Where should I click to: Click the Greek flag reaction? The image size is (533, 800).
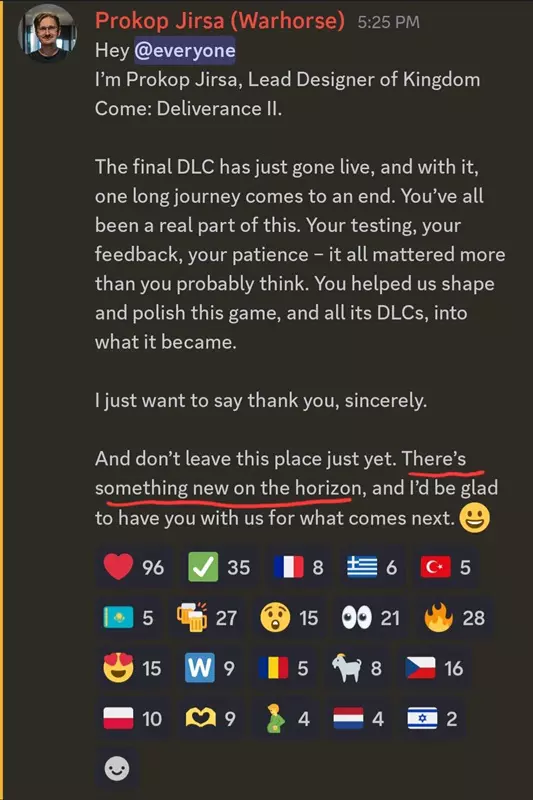point(372,567)
